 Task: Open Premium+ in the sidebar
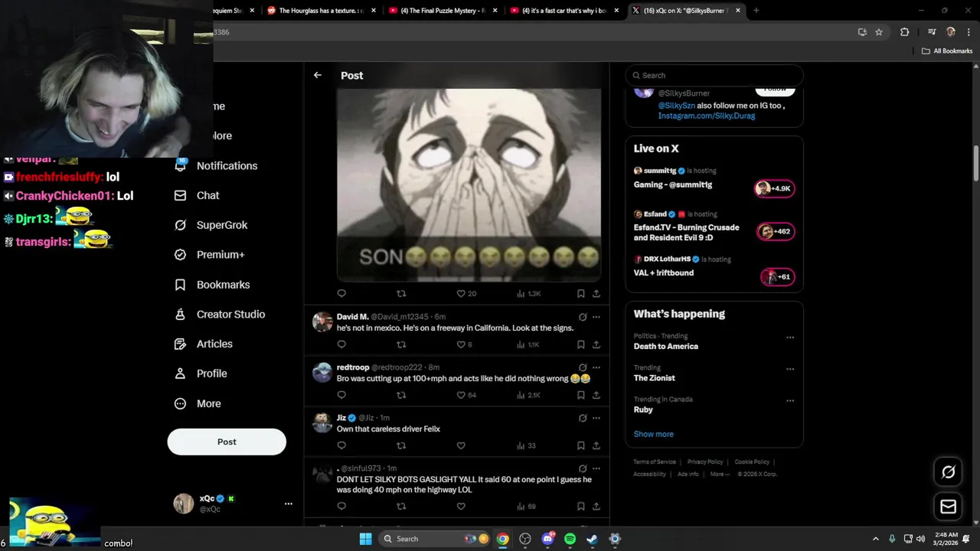[220, 255]
